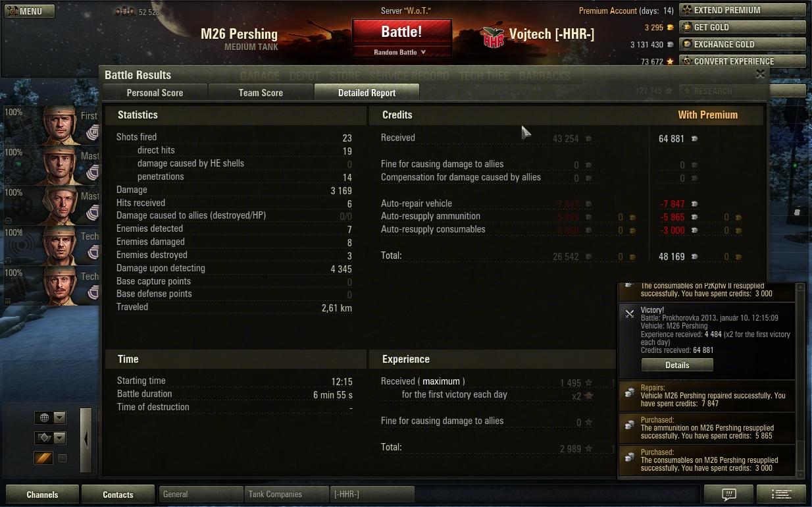Click the orange striped filter icon
This screenshot has height=507, width=812.
tap(43, 458)
